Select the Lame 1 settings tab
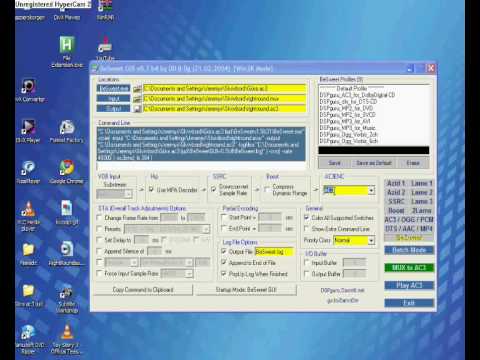 (x=421, y=183)
